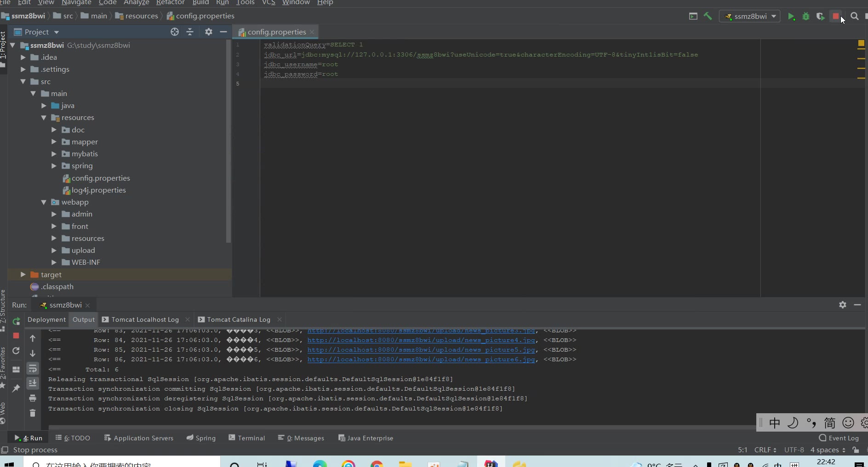Toggle Chinese input mode in IME bar
Image resolution: width=868 pixels, height=467 pixels.
coord(775,423)
